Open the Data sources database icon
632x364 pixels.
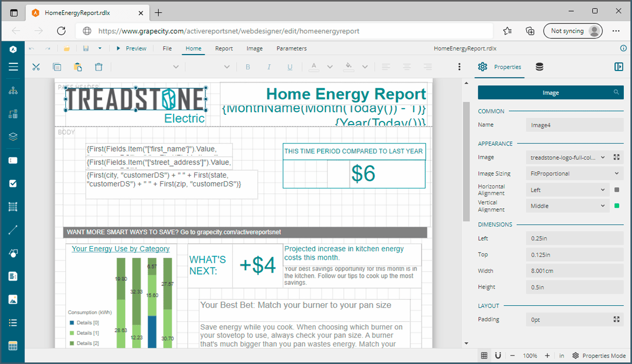pyautogui.click(x=539, y=67)
